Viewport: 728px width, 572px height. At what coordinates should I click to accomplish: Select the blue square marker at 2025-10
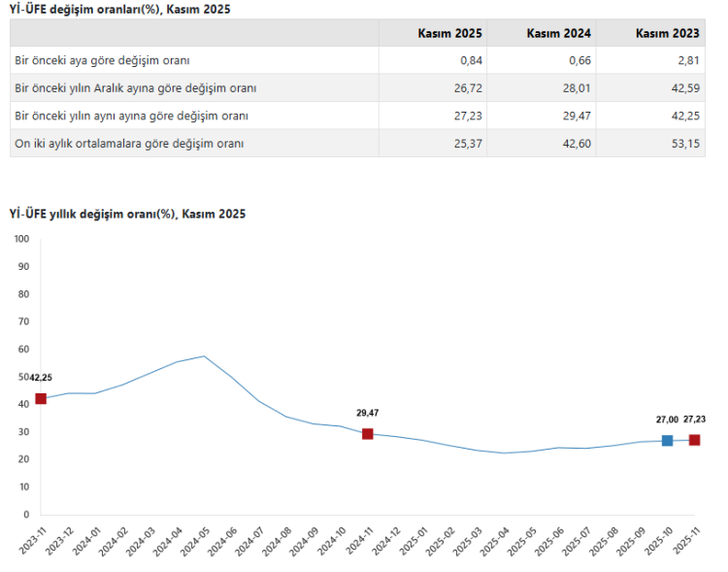coord(667,440)
